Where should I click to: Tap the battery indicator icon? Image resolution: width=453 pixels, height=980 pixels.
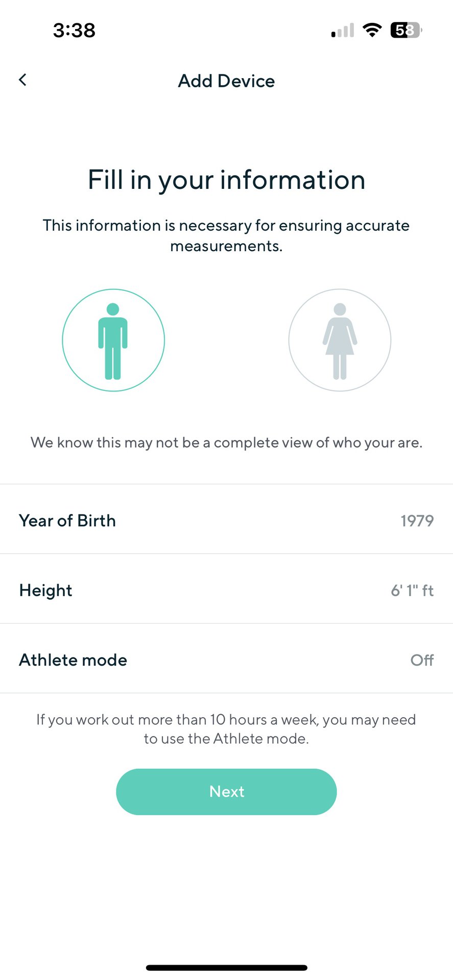[406, 31]
